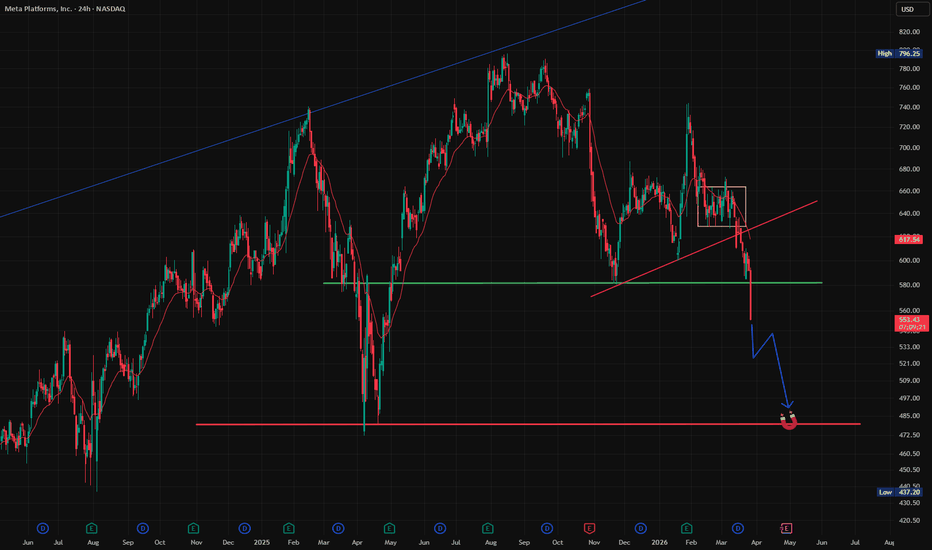Image resolution: width=932 pixels, height=550 pixels.
Task: Click the red earnings marker near Nov 2025
Action: [x=590, y=528]
